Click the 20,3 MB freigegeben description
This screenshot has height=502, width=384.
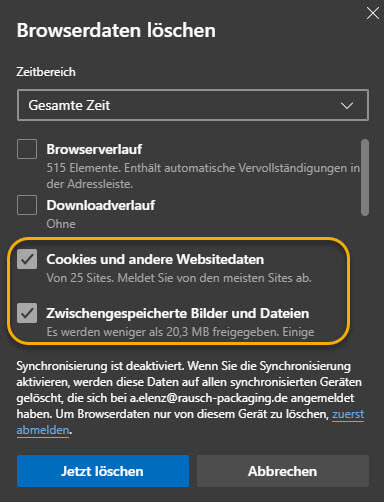180,332
